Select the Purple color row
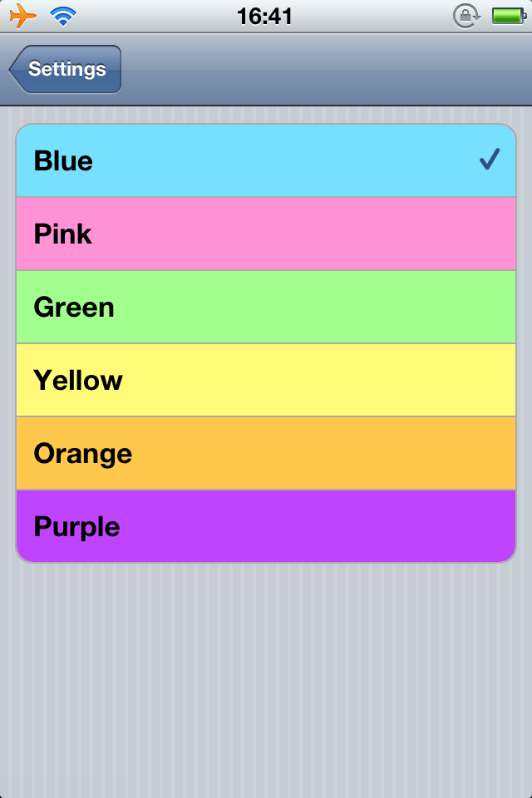This screenshot has width=532, height=798. click(266, 527)
